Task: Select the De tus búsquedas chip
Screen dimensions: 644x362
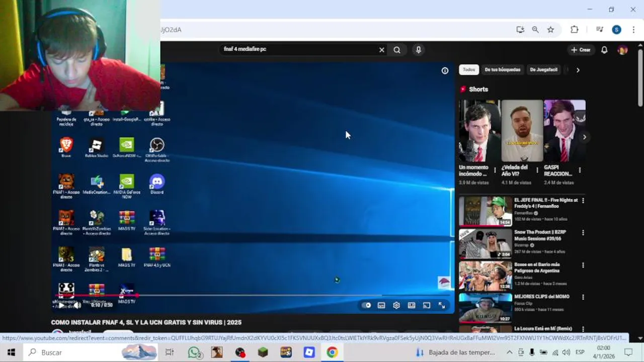Action: pyautogui.click(x=502, y=70)
